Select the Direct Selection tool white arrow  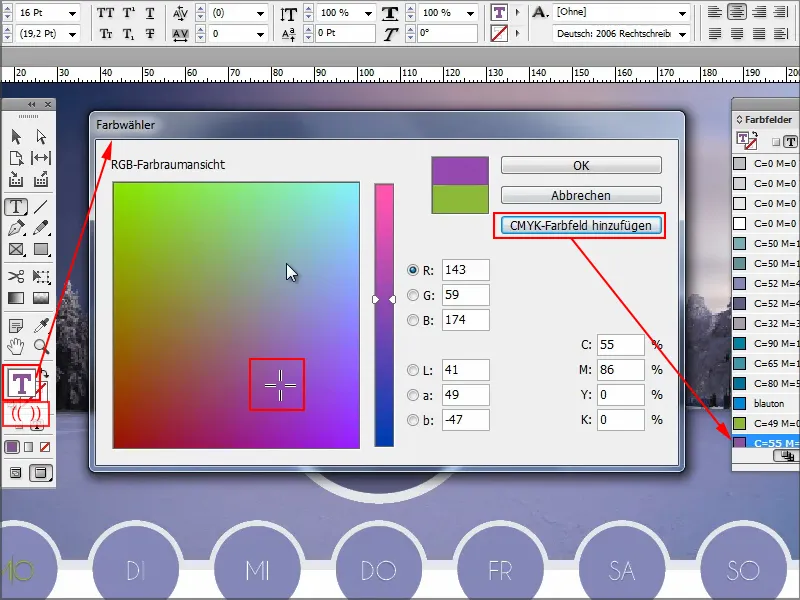[x=41, y=137]
